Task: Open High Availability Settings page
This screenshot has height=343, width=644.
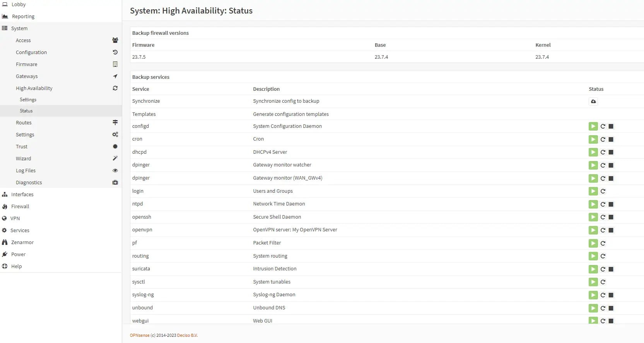Action: point(61,100)
